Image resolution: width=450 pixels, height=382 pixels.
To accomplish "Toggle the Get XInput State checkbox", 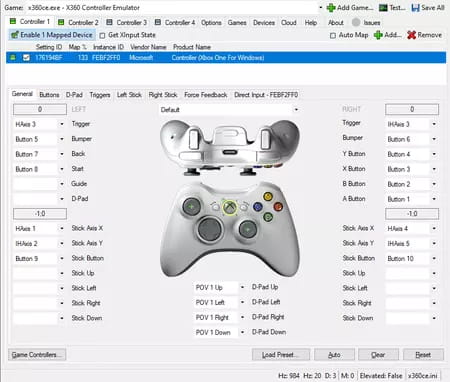I will pos(102,35).
